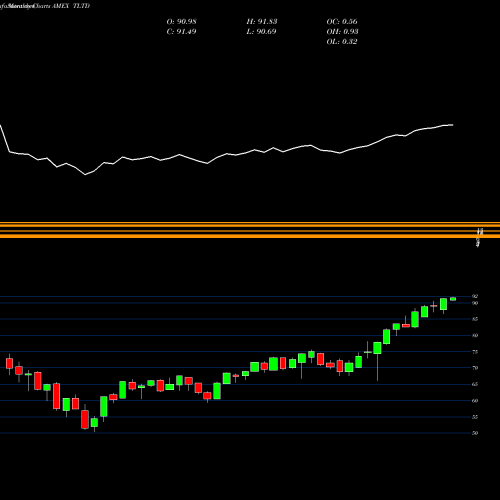Click the first red candle at chart start
This screenshot has width=500, height=500.
click(x=9, y=363)
